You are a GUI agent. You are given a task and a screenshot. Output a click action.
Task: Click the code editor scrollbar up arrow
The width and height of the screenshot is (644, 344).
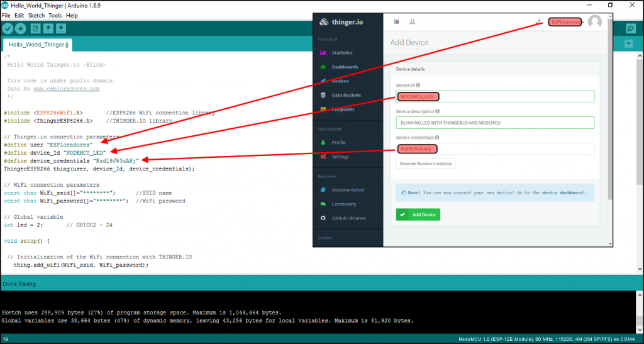640,55
